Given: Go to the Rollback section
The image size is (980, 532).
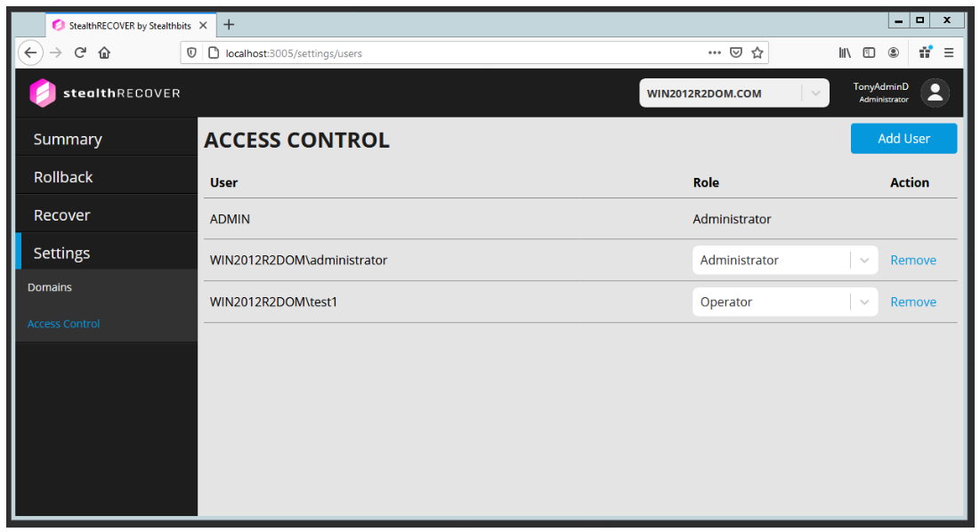Looking at the screenshot, I should (63, 177).
